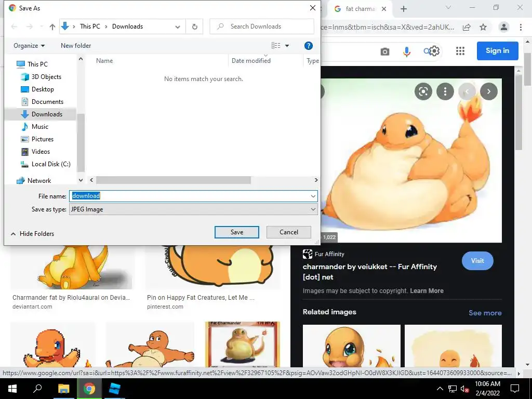
Task: Click the horizontal scrollbar in file list
Action: pyautogui.click(x=174, y=180)
